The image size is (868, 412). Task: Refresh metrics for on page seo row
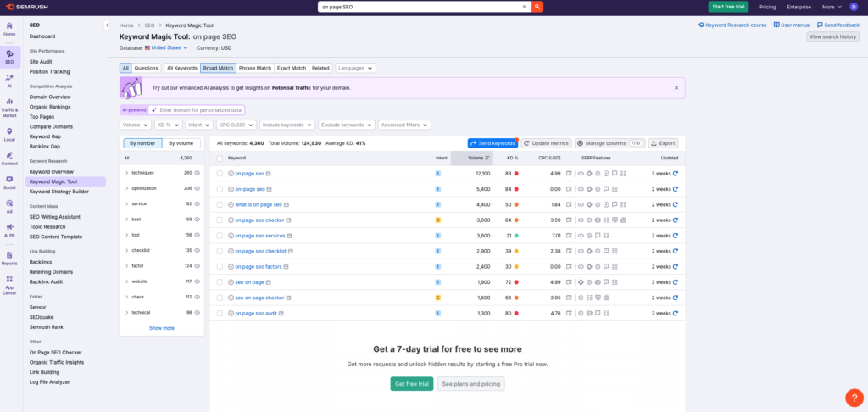click(x=676, y=173)
